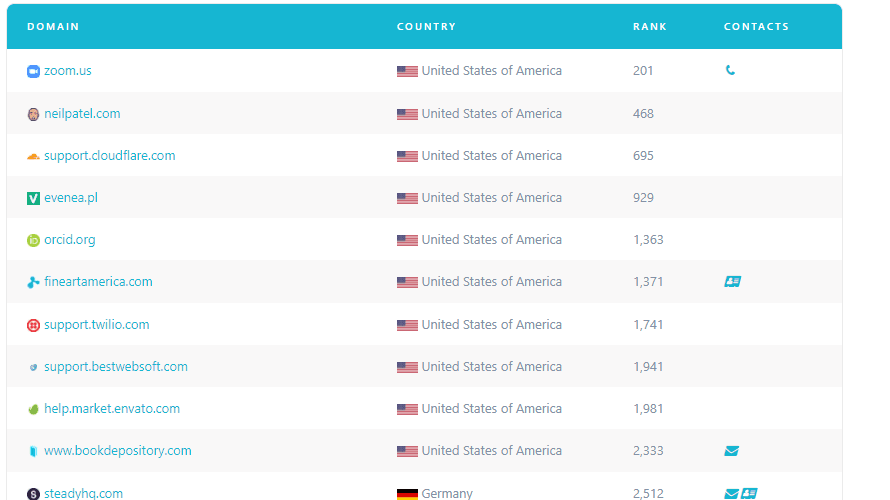Open the help.market.envato.com link

[x=112, y=409]
